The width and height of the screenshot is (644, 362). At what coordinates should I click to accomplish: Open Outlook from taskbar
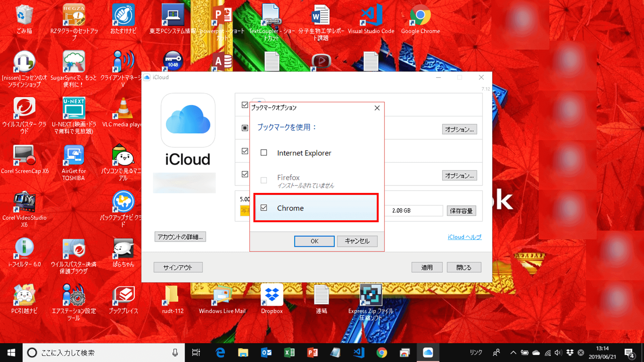[x=266, y=353]
